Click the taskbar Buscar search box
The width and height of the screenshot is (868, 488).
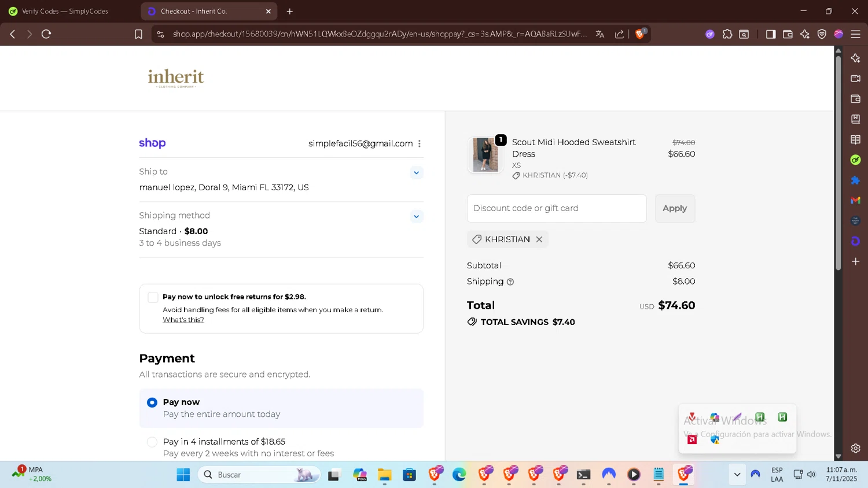pos(259,475)
